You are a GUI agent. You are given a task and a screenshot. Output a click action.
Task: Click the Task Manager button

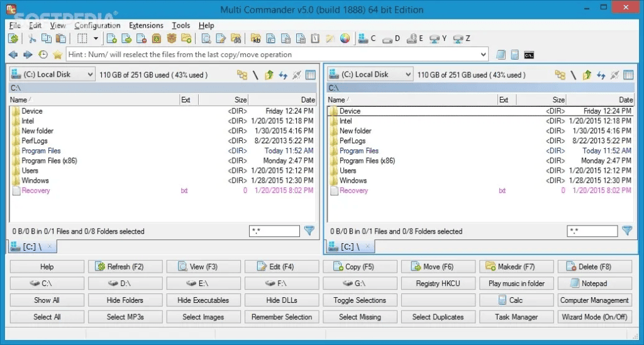pyautogui.click(x=516, y=317)
